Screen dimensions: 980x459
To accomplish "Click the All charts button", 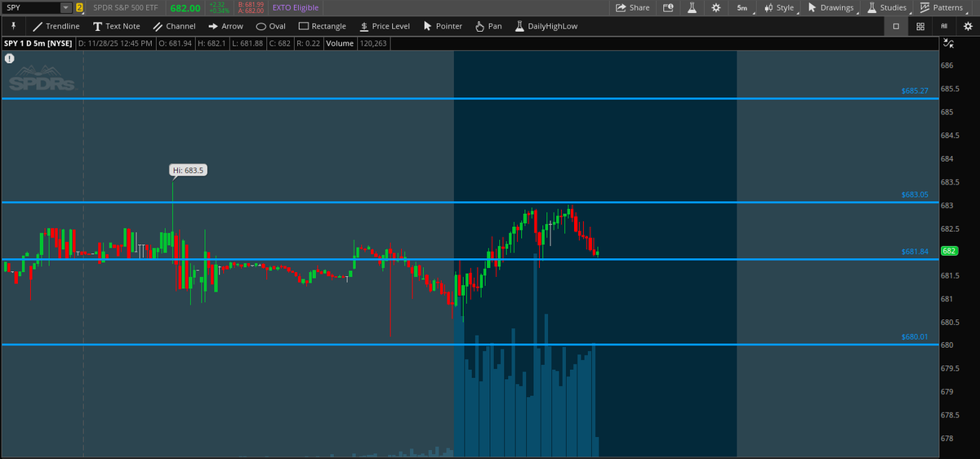I will (944, 26).
